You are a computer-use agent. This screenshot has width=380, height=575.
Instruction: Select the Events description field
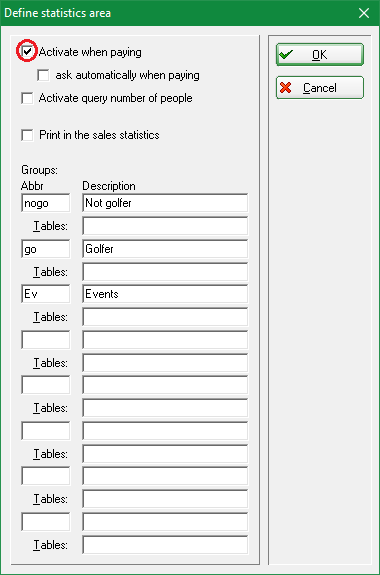point(165,294)
